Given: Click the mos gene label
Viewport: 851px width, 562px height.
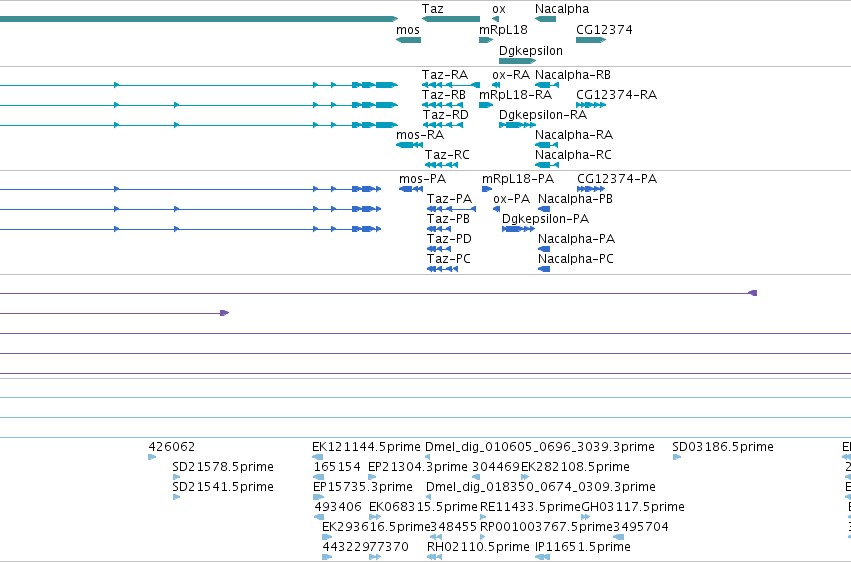Looking at the screenshot, I should coord(408,30).
